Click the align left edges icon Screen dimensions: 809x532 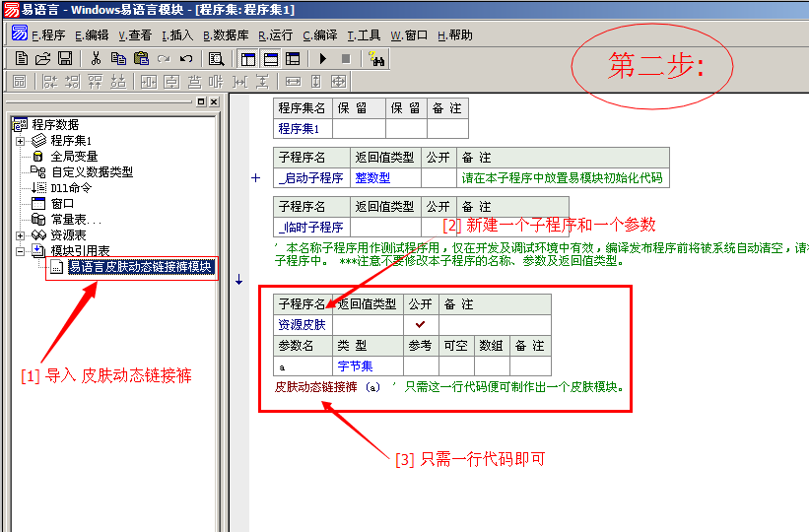pyautogui.click(x=49, y=82)
